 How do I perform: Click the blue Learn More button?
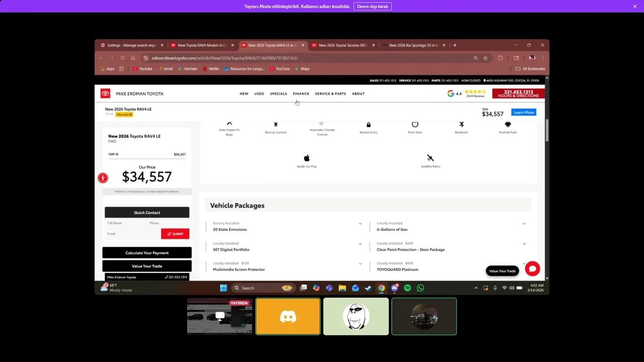tap(524, 113)
